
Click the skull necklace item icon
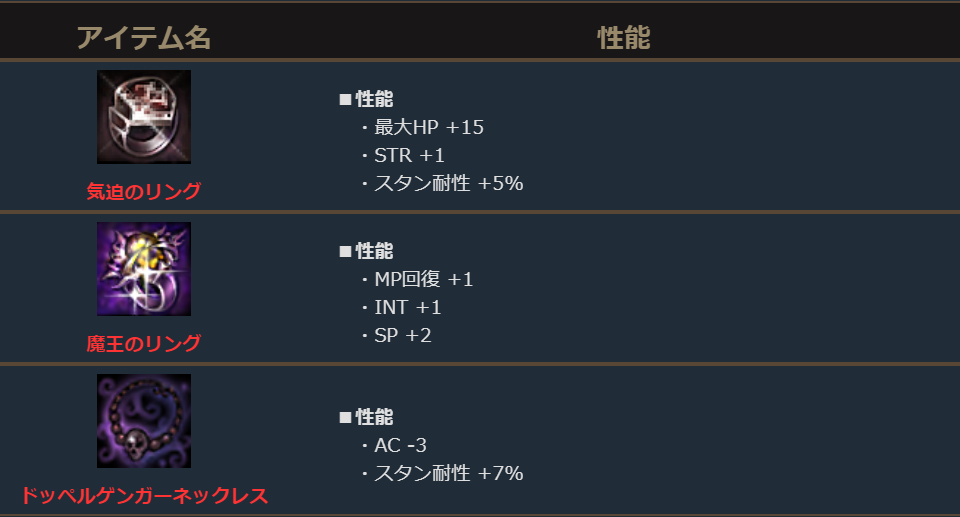144,421
